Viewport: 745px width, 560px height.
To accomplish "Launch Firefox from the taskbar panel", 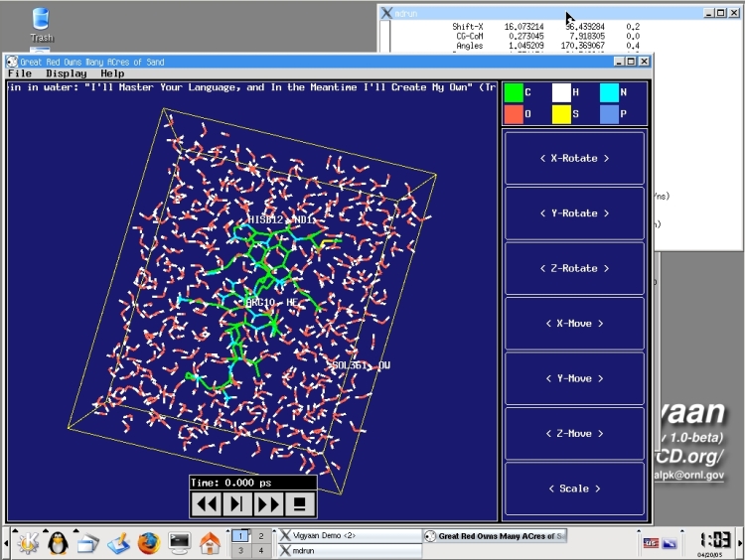I will [149, 543].
